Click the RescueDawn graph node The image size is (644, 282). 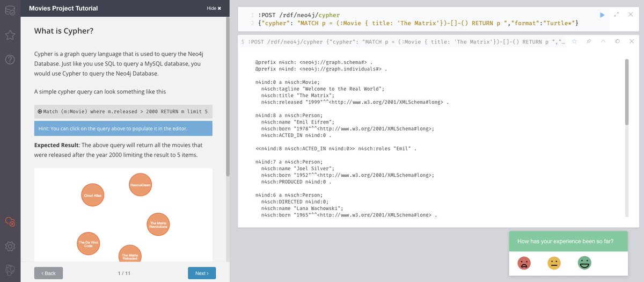coord(141,185)
